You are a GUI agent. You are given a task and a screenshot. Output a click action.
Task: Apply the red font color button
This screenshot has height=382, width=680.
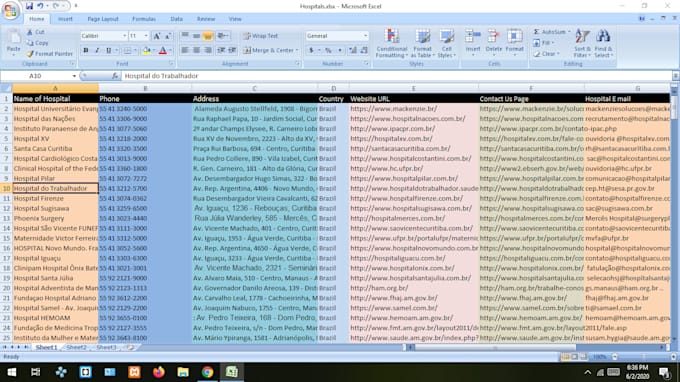163,50
